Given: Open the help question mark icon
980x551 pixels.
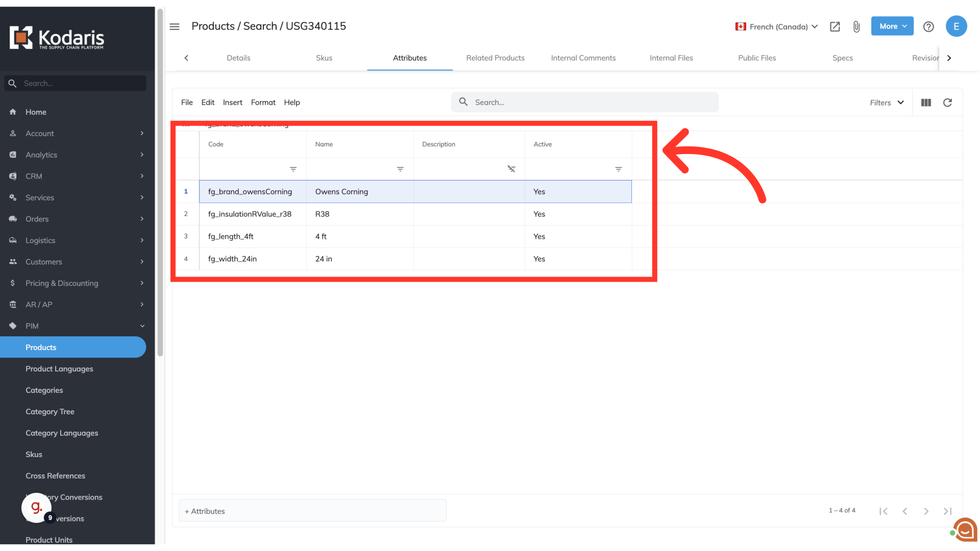Looking at the screenshot, I should (928, 27).
